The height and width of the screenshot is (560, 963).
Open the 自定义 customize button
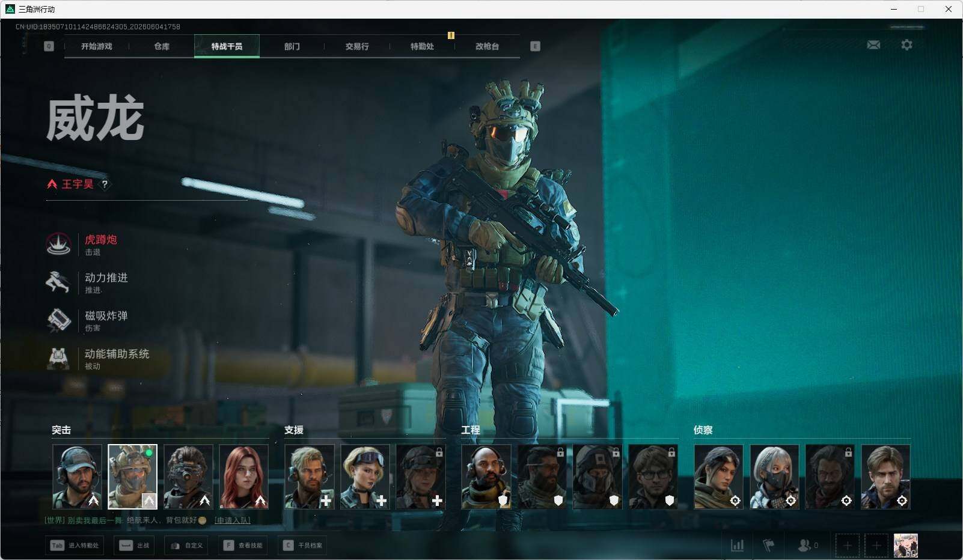click(186, 546)
